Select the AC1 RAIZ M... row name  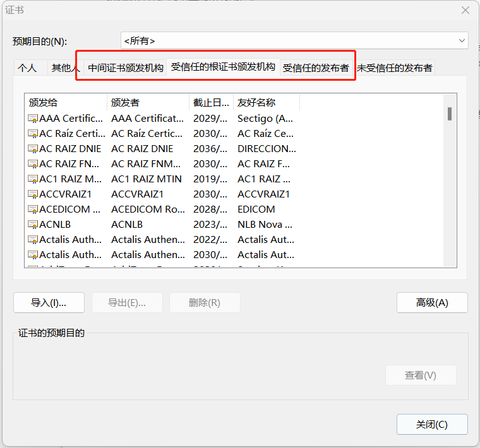coord(70,179)
